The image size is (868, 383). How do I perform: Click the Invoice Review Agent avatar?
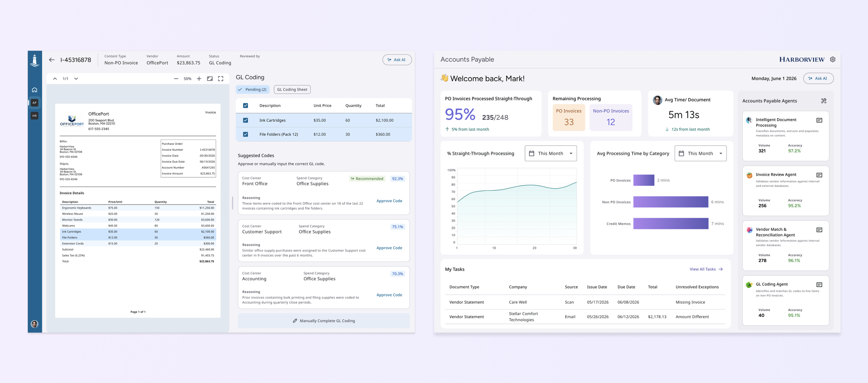749,175
